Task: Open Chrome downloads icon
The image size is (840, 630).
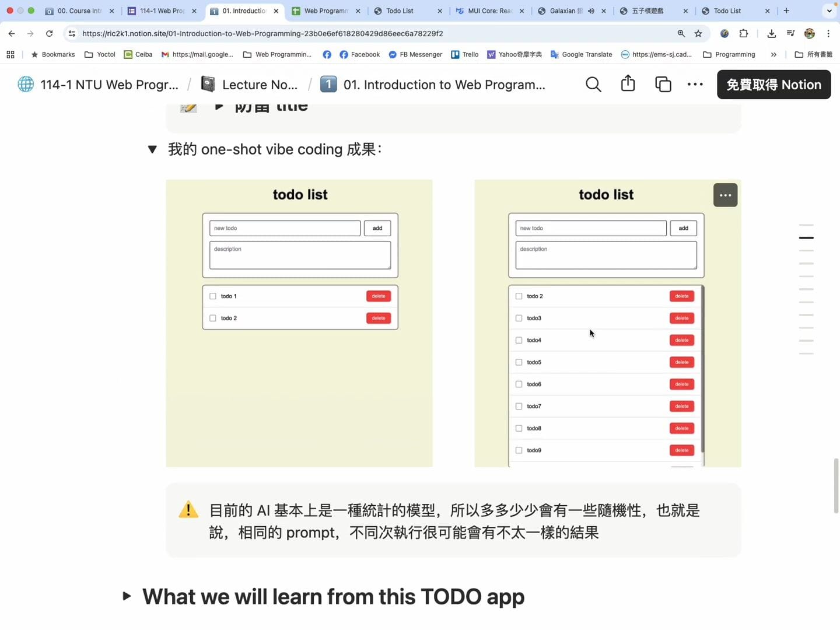Action: [x=771, y=34]
